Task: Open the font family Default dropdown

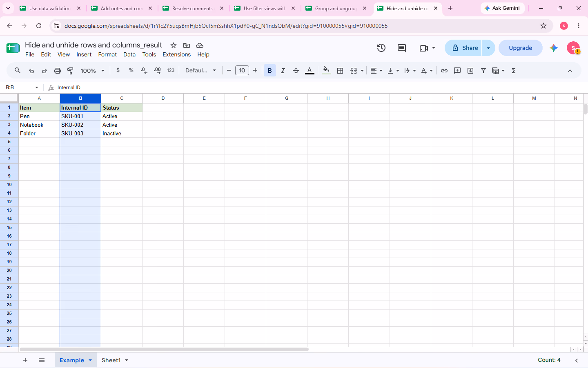Action: click(201, 70)
